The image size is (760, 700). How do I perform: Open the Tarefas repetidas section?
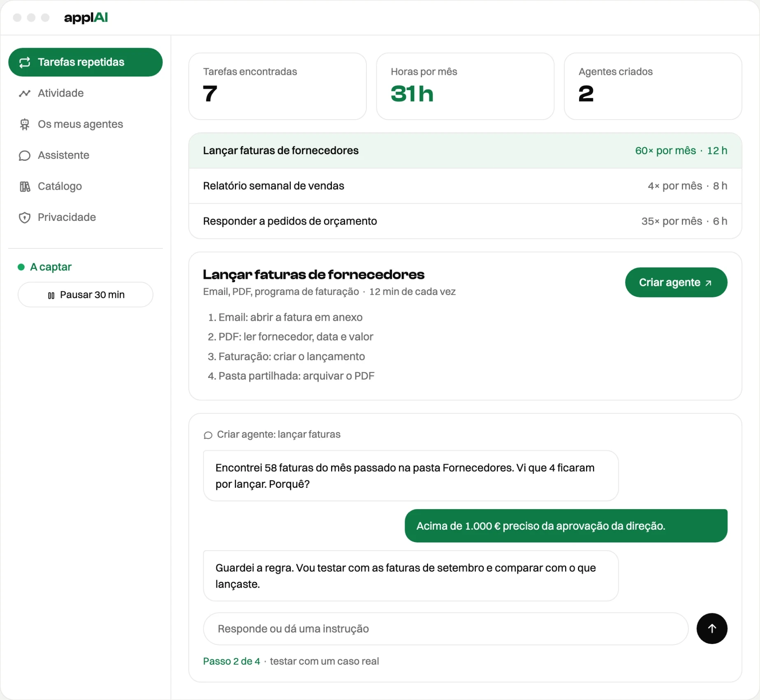86,62
